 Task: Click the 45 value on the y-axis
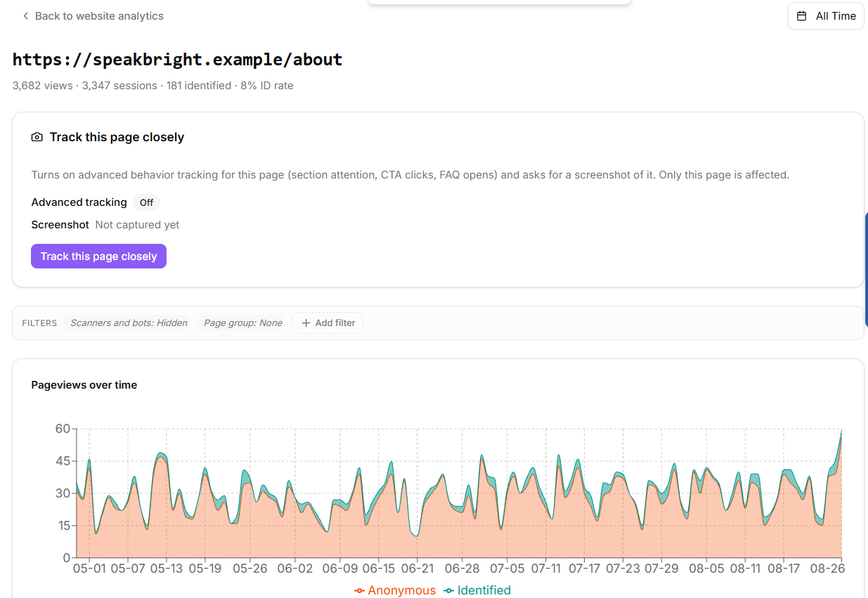[x=63, y=461]
